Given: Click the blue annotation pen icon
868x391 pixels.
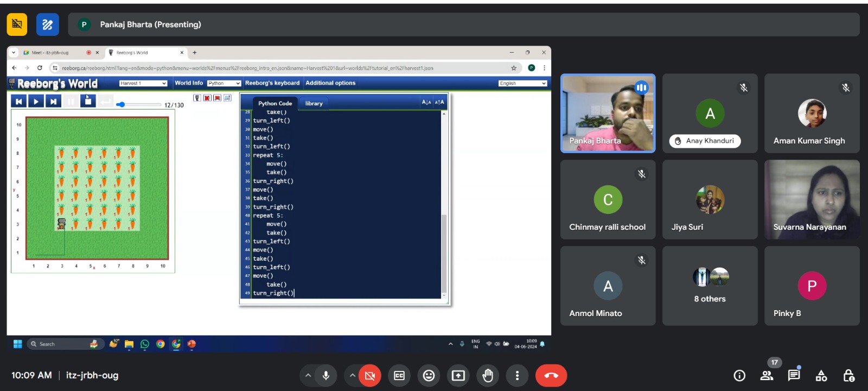Looking at the screenshot, I should [x=48, y=24].
